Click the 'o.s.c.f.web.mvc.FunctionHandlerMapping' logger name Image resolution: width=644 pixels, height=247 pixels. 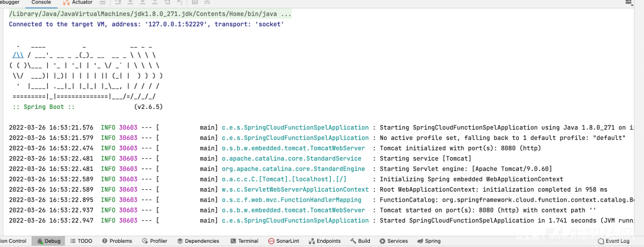click(292, 200)
